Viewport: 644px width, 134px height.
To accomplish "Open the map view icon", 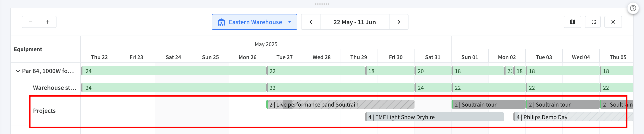I will [x=572, y=22].
